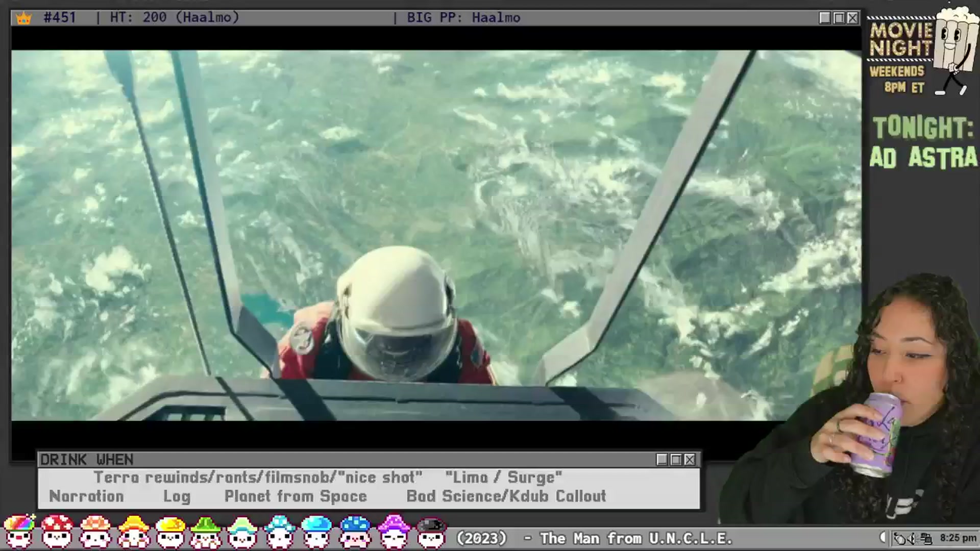
Task: Click the DRINK WHEN window title
Action: point(87,460)
